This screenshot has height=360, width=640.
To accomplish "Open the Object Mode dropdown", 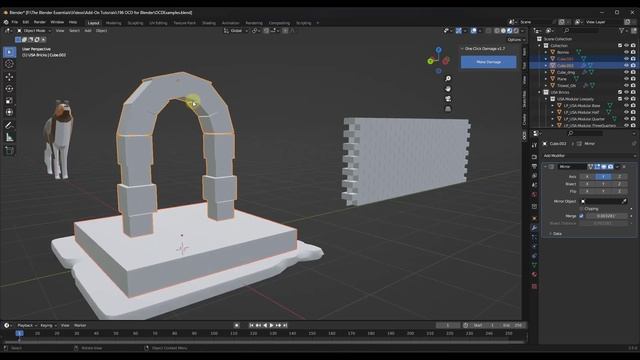I will click(34, 31).
